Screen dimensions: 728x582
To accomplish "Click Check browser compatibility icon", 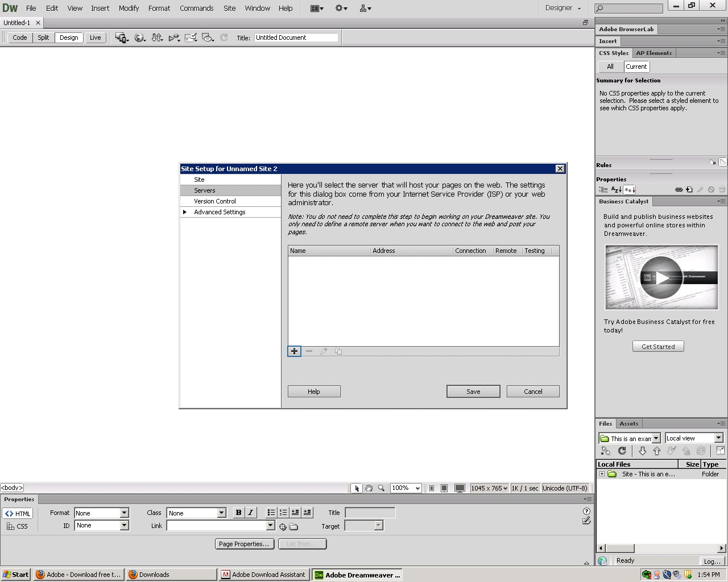I will (191, 38).
